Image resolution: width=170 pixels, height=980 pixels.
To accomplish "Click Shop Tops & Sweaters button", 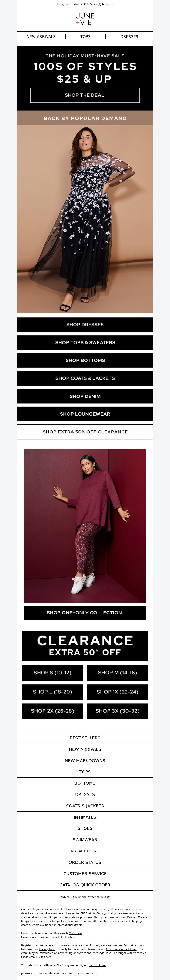I will coord(85,342).
